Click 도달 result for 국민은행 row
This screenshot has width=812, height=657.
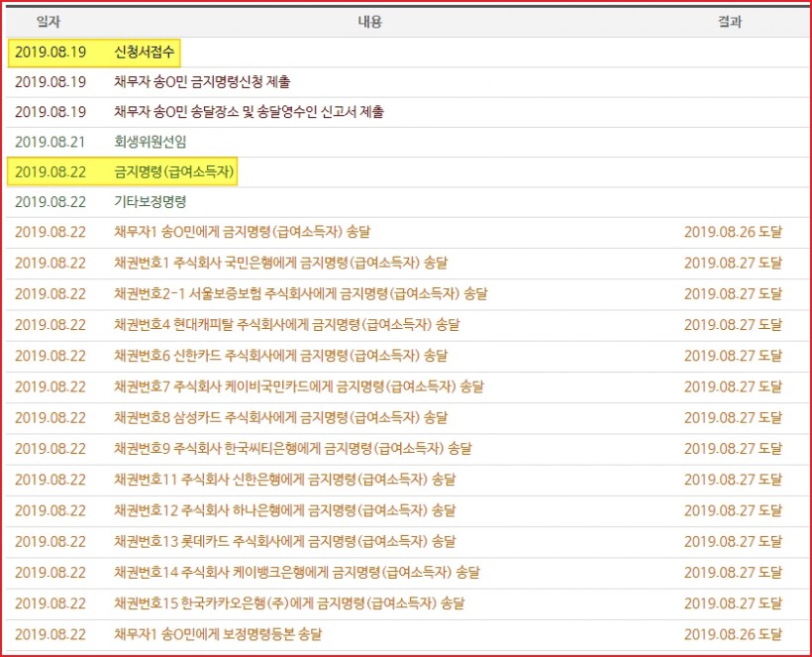coord(733,264)
